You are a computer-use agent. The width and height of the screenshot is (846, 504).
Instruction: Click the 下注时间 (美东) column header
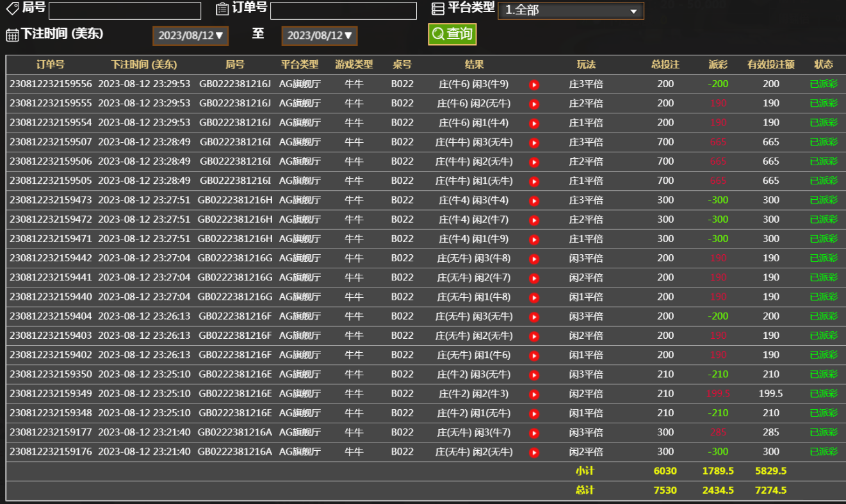click(x=144, y=65)
